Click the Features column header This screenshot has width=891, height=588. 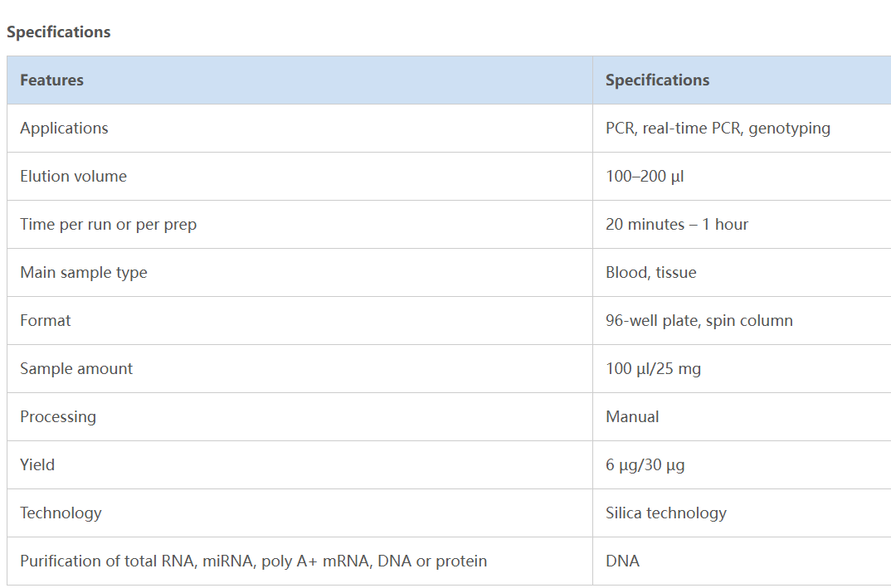click(51, 80)
